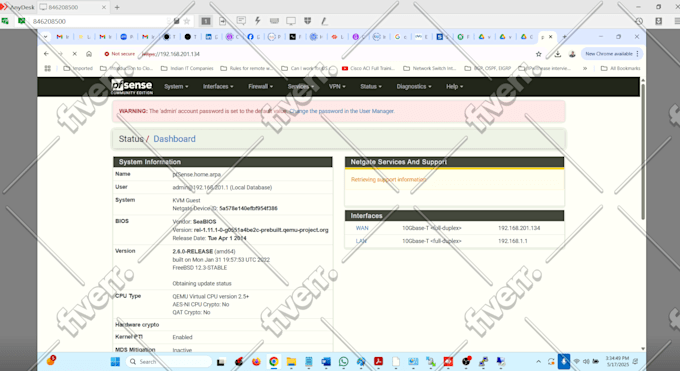Open Chrome apps grid in bookmarks bar
680x371 pixels.
click(x=48, y=68)
